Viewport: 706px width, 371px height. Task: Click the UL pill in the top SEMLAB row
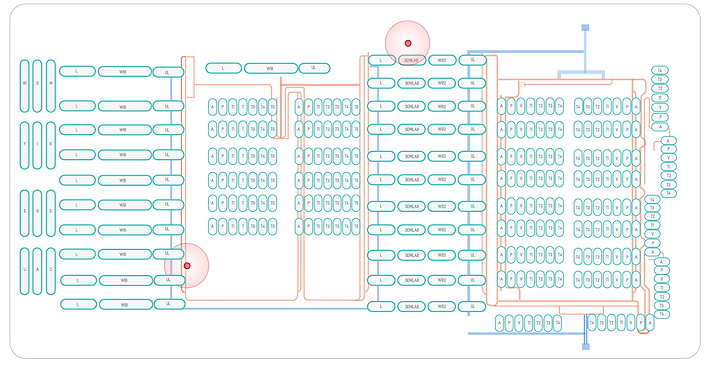[x=472, y=60]
